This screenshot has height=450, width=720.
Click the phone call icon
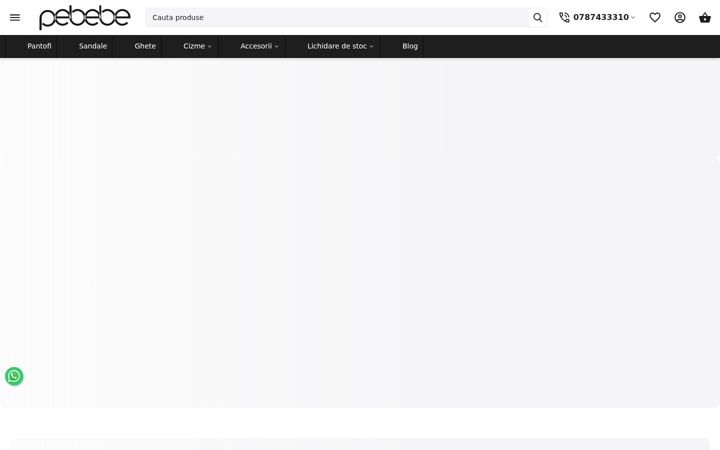[x=564, y=17]
